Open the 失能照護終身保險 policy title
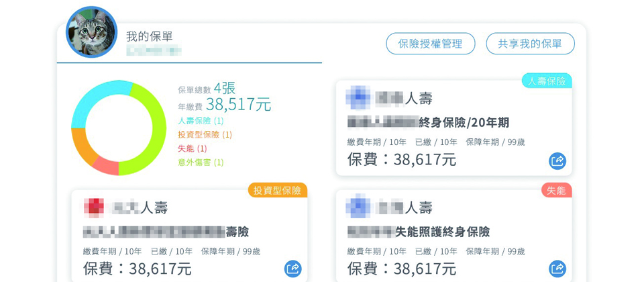Image resolution: width=644 pixels, height=282 pixels. click(419, 232)
